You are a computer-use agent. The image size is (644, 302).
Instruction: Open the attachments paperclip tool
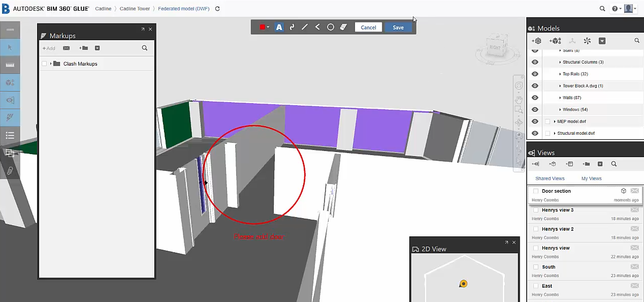pos(10,170)
